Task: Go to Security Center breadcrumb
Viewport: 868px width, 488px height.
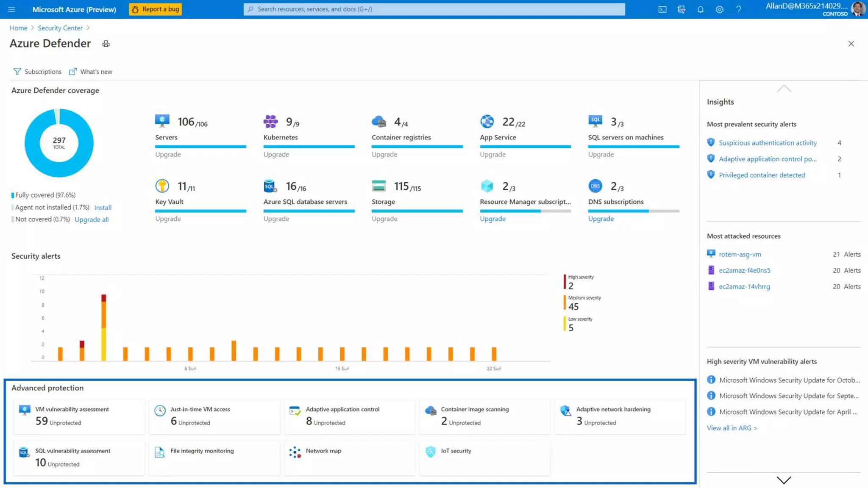Action: coord(60,28)
